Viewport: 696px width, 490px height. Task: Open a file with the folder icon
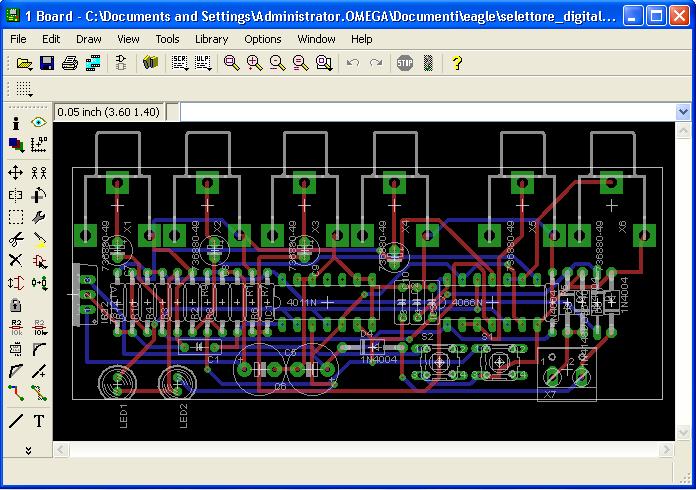point(24,63)
